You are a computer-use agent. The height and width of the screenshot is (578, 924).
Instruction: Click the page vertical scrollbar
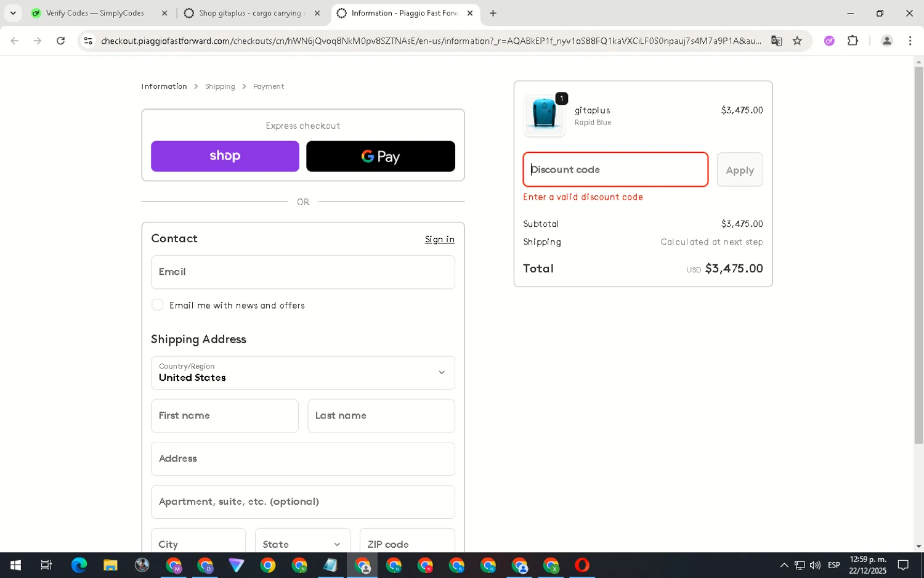(x=918, y=255)
